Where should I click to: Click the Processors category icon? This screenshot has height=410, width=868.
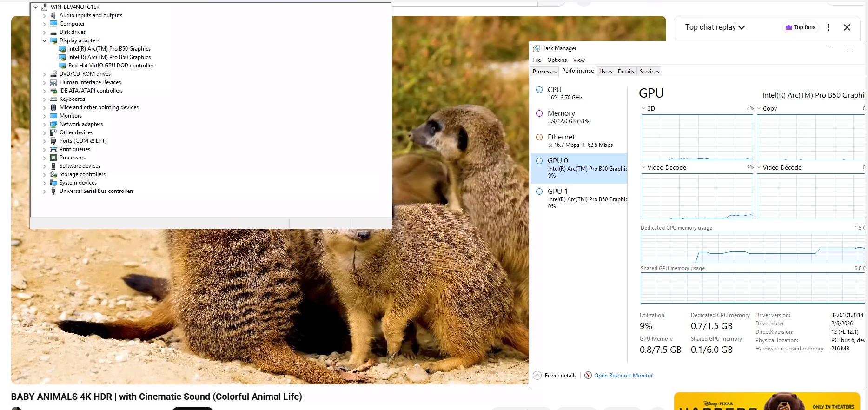coord(53,158)
